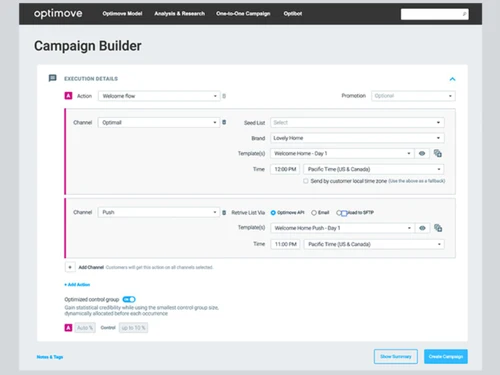
Task: Select the Optimove API radio option
Action: point(273,213)
